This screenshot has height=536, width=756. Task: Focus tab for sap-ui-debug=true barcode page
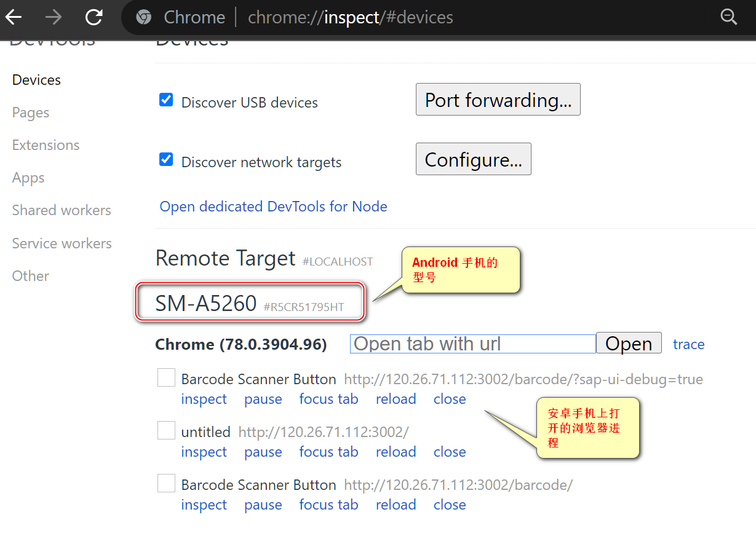[328, 399]
